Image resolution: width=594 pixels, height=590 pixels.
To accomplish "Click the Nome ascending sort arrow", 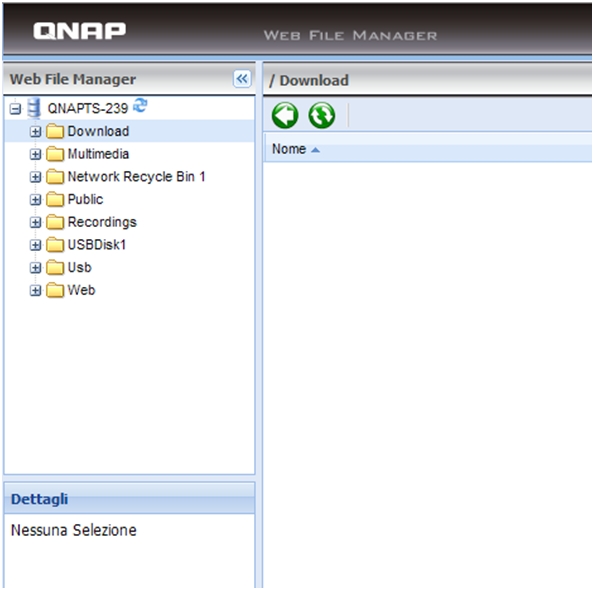I will tap(315, 150).
